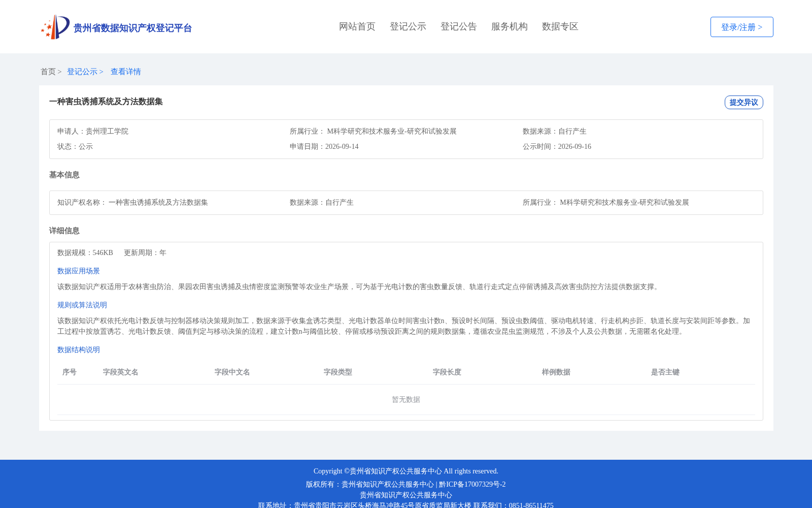Select 数据专区 in the top menu
The width and height of the screenshot is (812, 508).
pyautogui.click(x=560, y=26)
